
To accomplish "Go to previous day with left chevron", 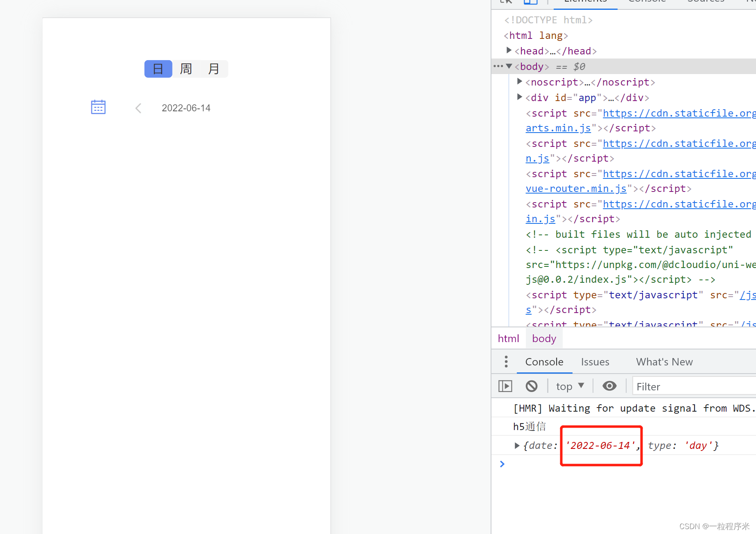I will [x=138, y=108].
